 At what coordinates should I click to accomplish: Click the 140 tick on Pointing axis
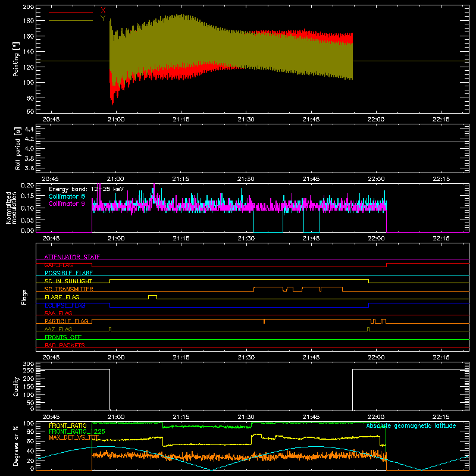29,52
